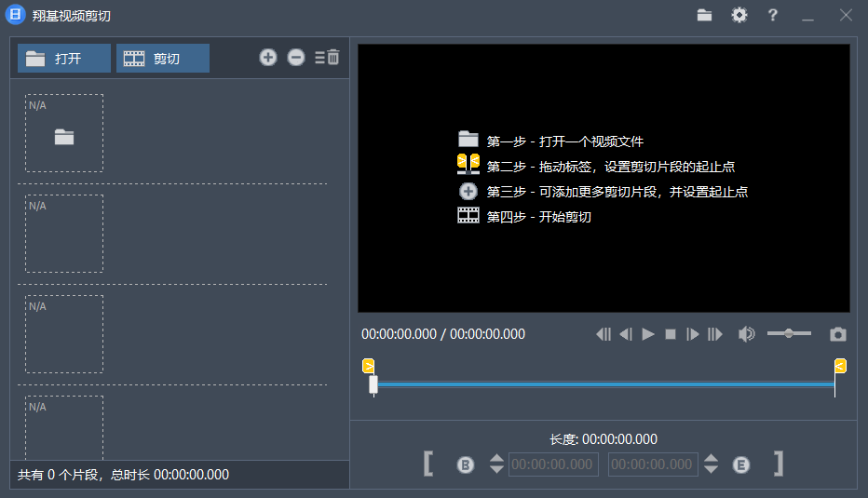Viewport: 868px width, 498px height.
Task: Take a snapshot with the camera icon
Action: tap(838, 334)
